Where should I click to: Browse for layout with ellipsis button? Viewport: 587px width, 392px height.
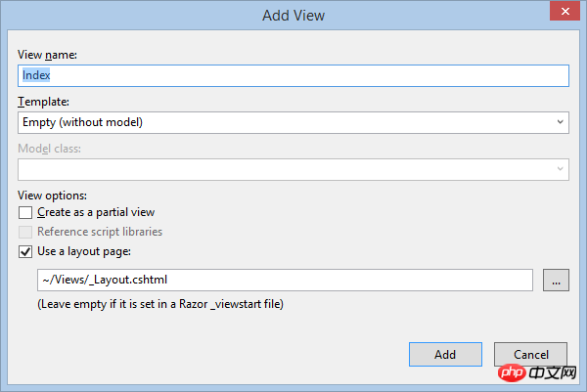tap(556, 280)
